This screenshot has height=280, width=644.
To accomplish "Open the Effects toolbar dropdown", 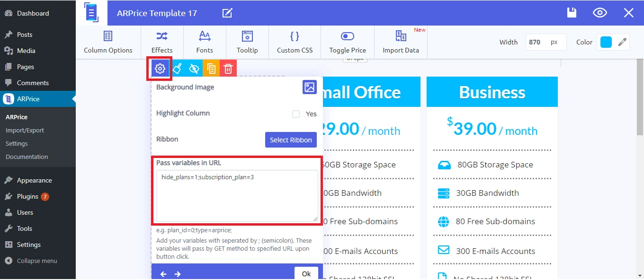I will coord(162,42).
